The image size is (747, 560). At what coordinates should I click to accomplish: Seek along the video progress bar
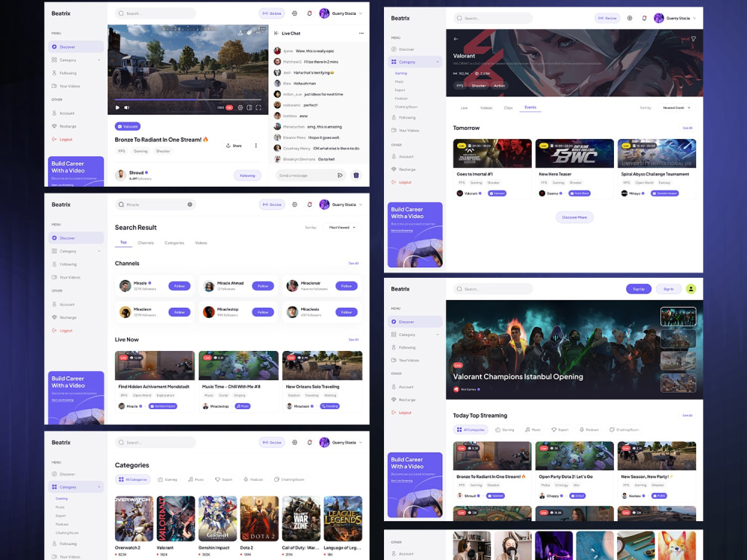tap(187, 99)
